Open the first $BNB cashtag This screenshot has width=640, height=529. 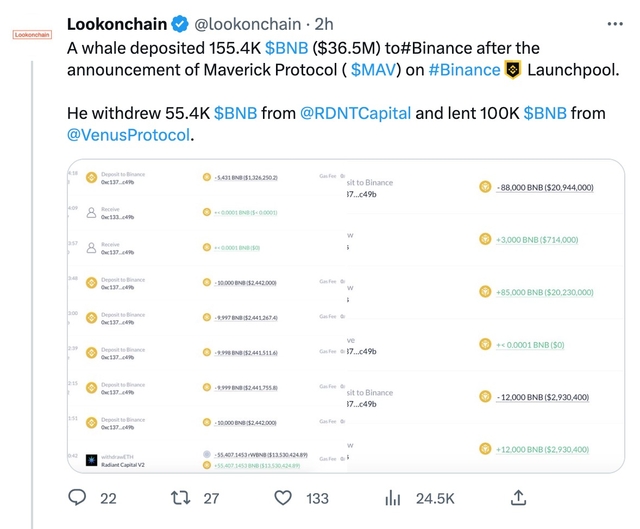(x=286, y=47)
